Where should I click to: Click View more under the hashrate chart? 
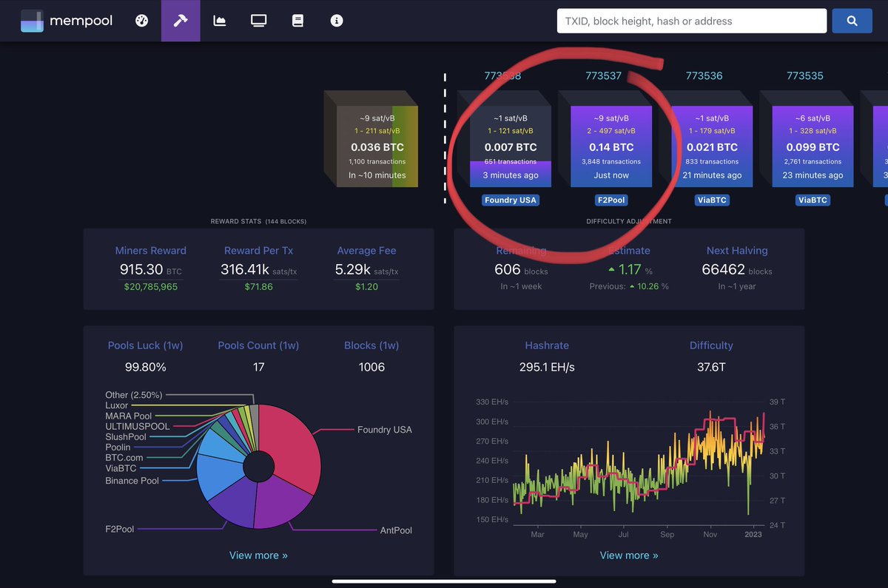tap(629, 555)
